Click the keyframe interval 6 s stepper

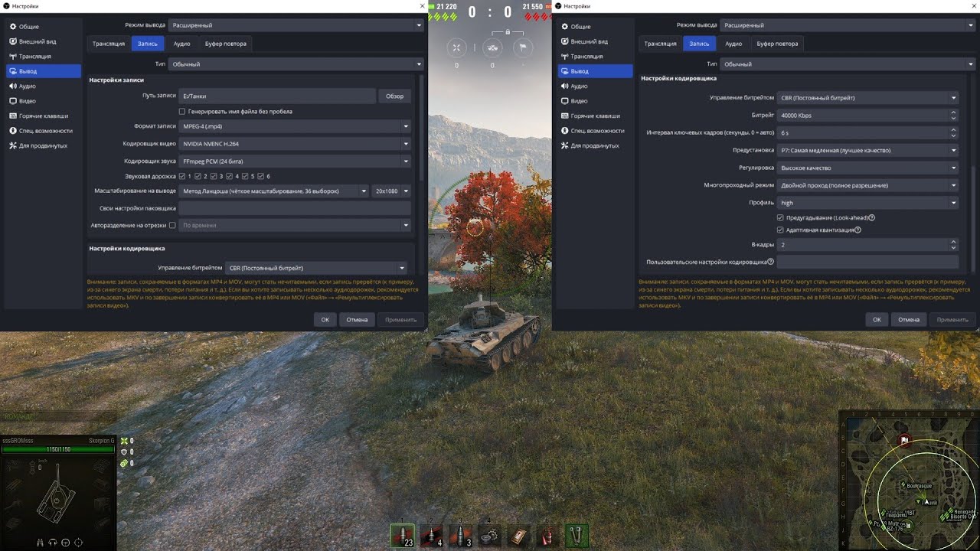tap(953, 133)
